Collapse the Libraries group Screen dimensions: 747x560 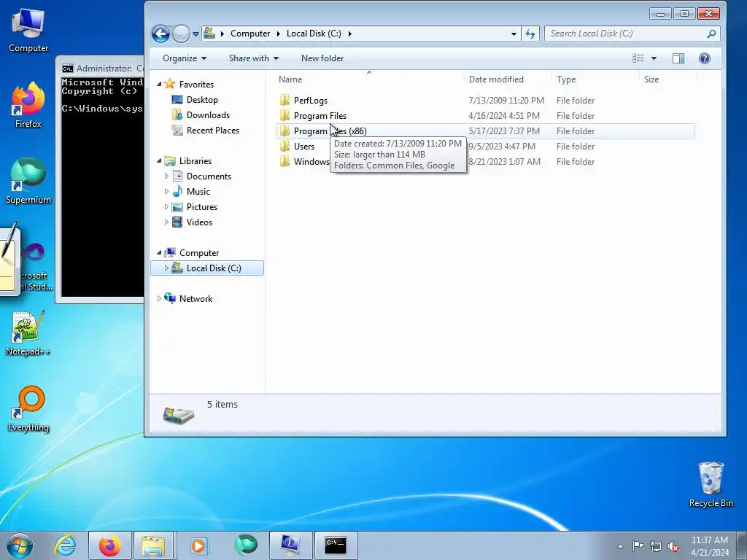tap(159, 161)
